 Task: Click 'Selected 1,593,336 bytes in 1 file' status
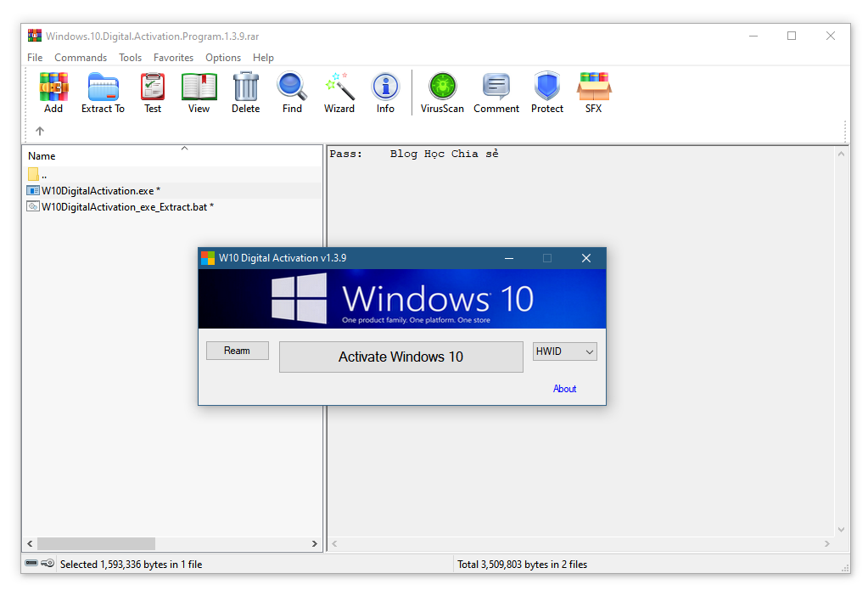132,565
